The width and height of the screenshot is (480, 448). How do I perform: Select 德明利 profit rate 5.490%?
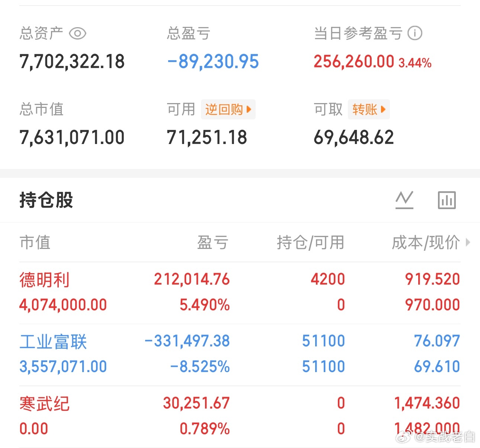205,305
